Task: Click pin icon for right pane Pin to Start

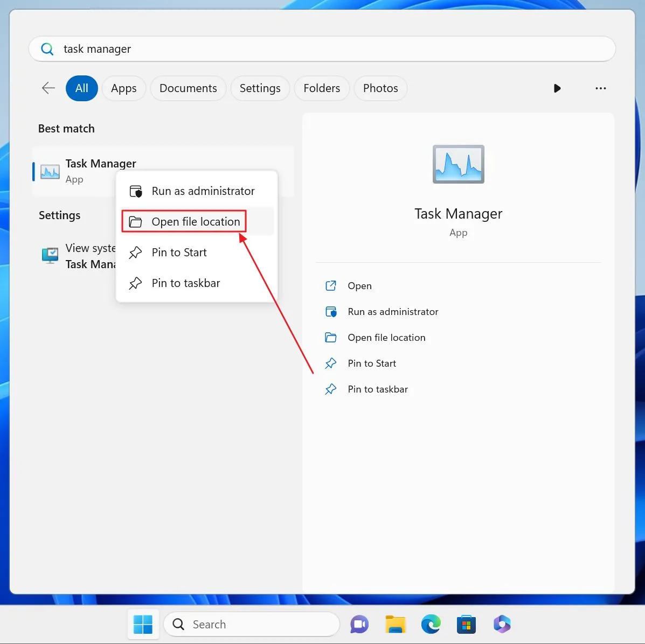Action: click(331, 363)
